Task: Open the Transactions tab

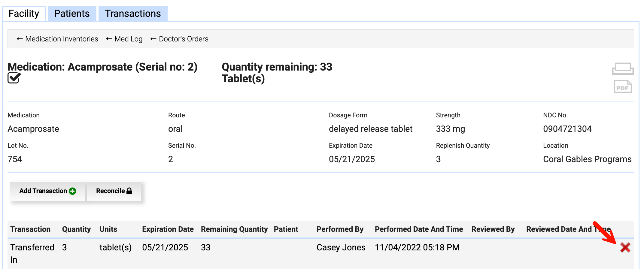Action: (133, 14)
